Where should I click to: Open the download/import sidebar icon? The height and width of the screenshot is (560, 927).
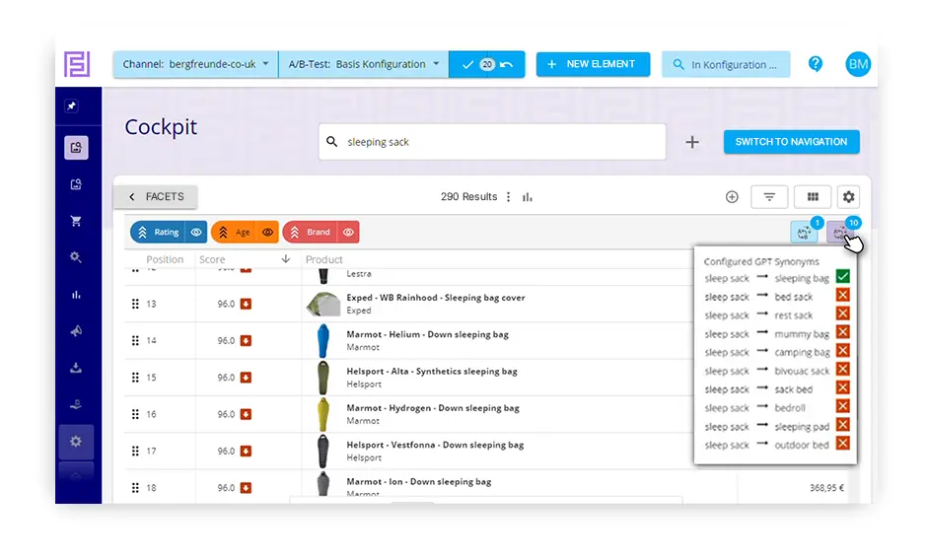76,368
